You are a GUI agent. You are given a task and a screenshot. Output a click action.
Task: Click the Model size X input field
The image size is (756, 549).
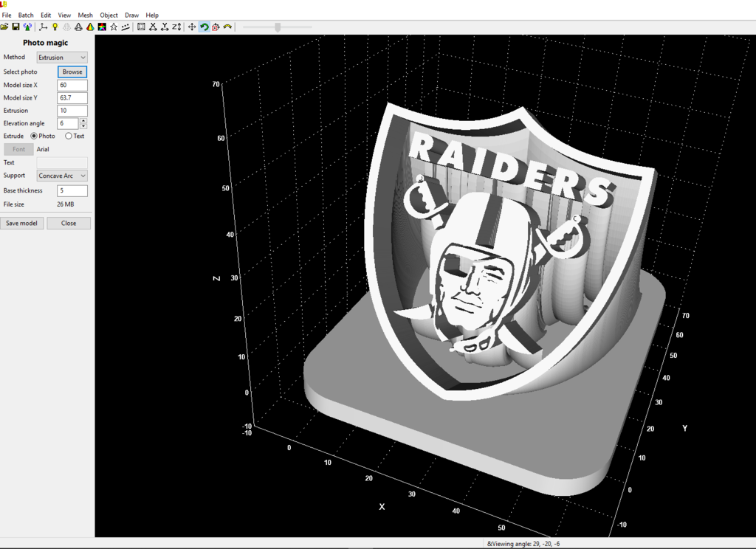coord(72,86)
